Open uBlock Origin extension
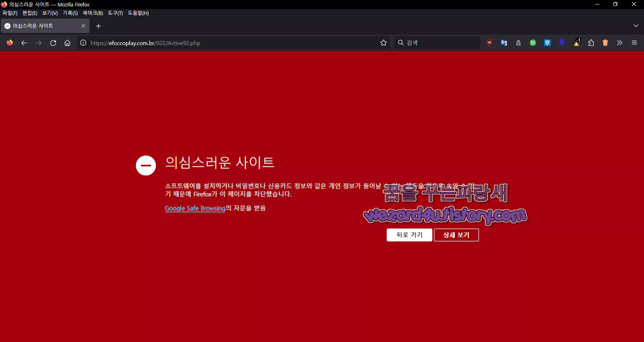Image resolution: width=644 pixels, height=342 pixels. coord(489,43)
